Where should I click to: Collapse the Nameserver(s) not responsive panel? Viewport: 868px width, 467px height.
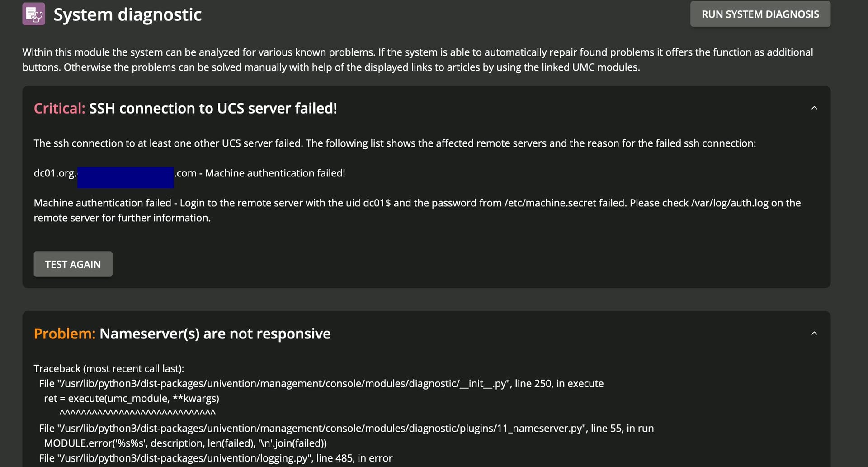(x=814, y=334)
